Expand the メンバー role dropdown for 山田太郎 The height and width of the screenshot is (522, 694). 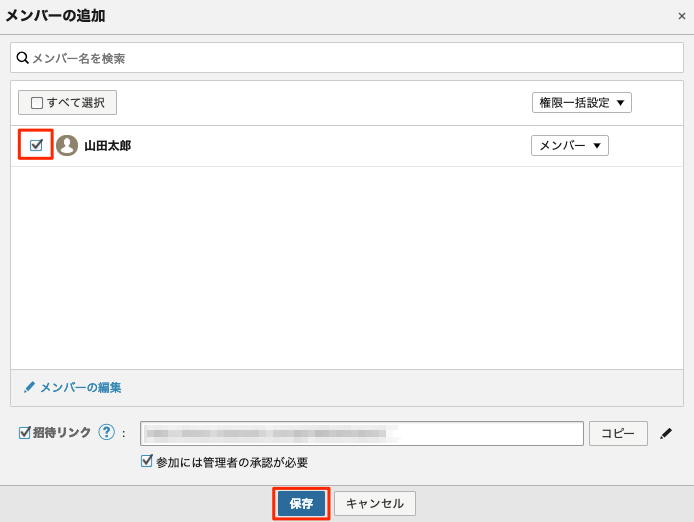pyautogui.click(x=569, y=145)
